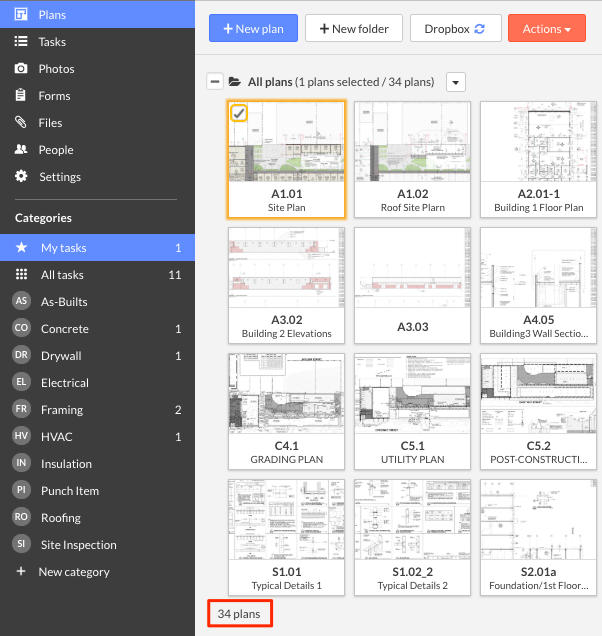
Task: Select All tasks category
Action: 62,275
